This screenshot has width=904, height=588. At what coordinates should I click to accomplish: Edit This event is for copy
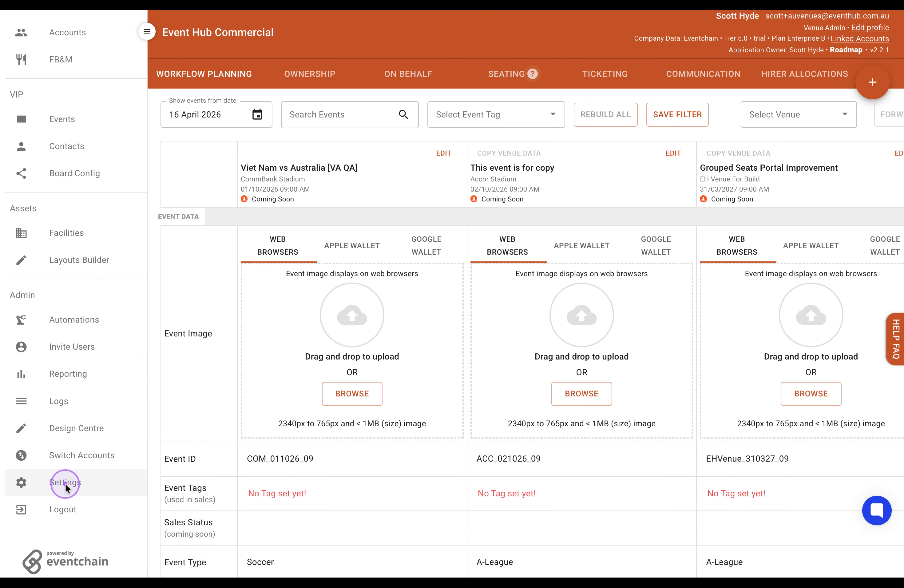point(673,153)
